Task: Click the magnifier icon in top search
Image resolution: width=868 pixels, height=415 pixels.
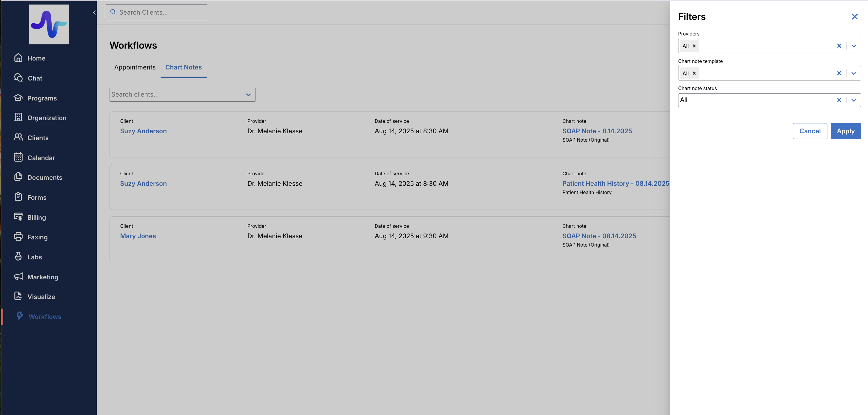Action: click(113, 12)
